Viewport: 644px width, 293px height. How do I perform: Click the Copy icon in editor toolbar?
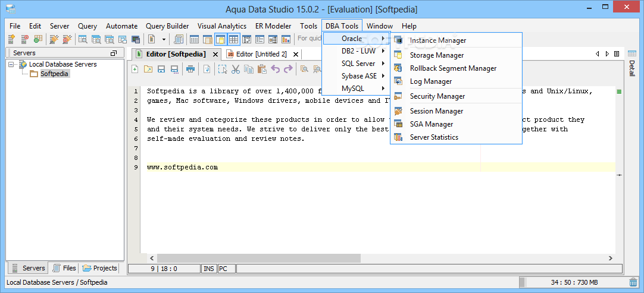pos(249,69)
